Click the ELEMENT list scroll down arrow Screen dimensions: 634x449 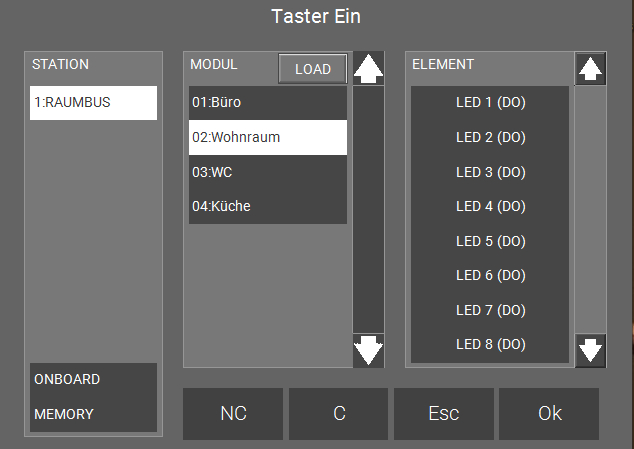590,350
